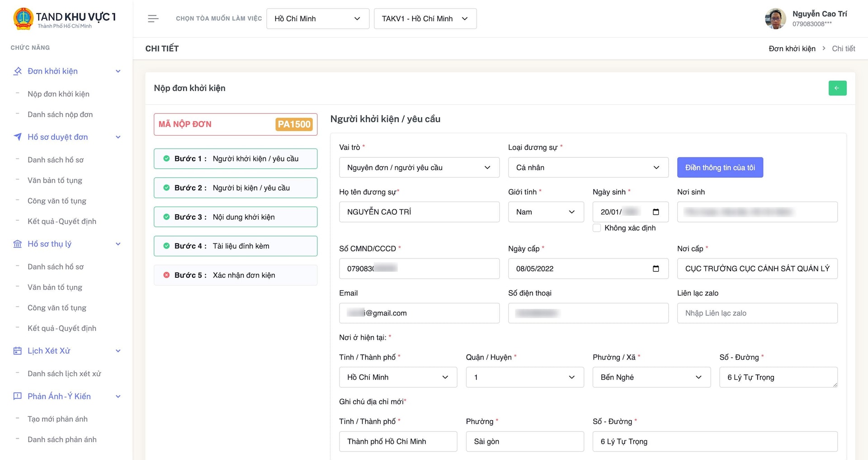
Task: Open the Vai trò dropdown
Action: click(419, 167)
